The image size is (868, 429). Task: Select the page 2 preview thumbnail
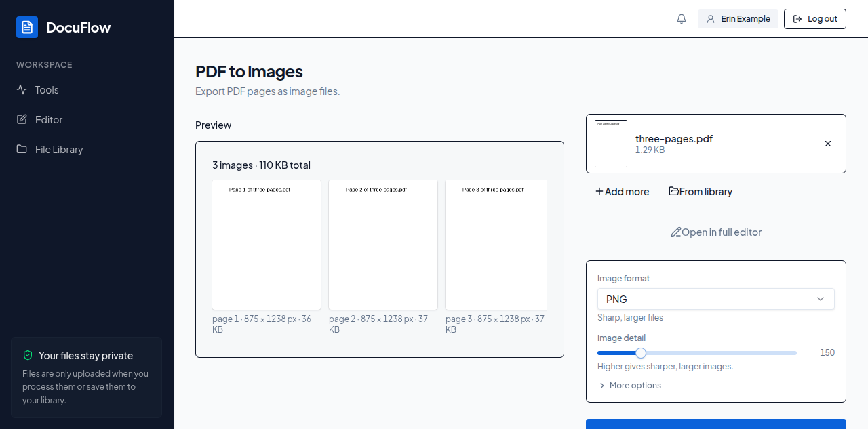point(383,245)
